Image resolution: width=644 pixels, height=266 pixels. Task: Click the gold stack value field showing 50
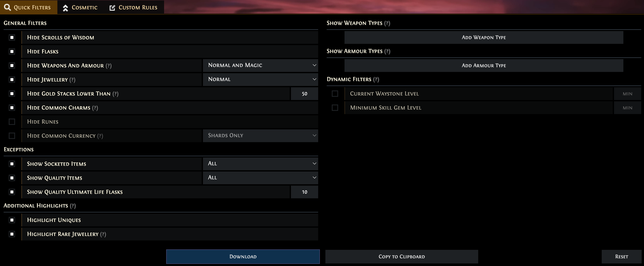pyautogui.click(x=304, y=94)
